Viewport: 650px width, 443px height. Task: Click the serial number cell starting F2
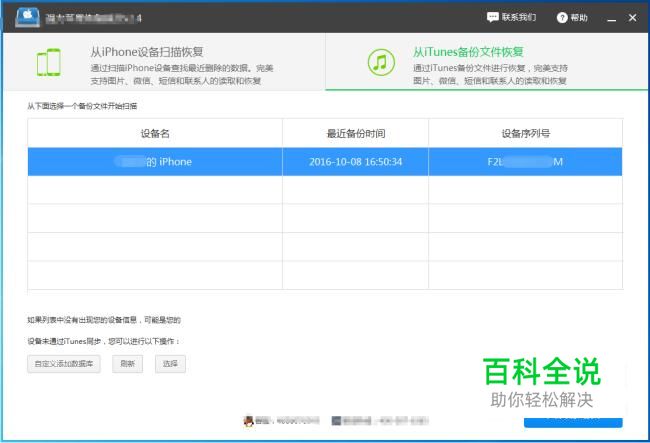[526, 162]
